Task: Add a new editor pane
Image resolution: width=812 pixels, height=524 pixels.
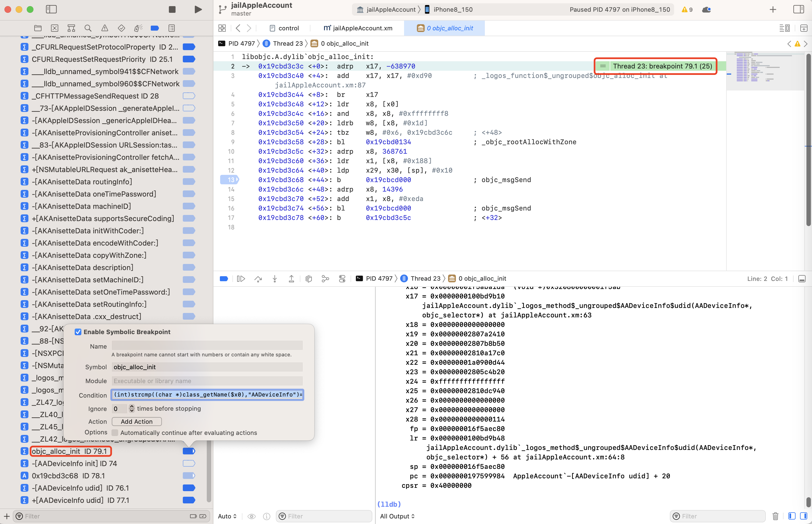Action: tap(803, 28)
